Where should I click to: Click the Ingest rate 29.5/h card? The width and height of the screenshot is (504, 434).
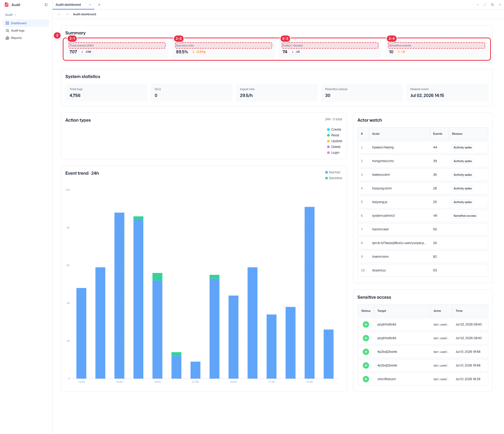(277, 92)
